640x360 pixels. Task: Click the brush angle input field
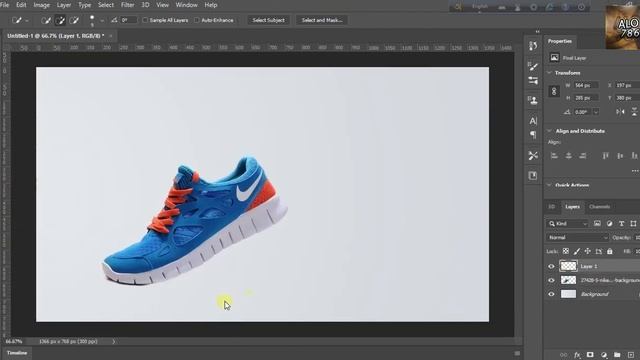click(x=129, y=20)
